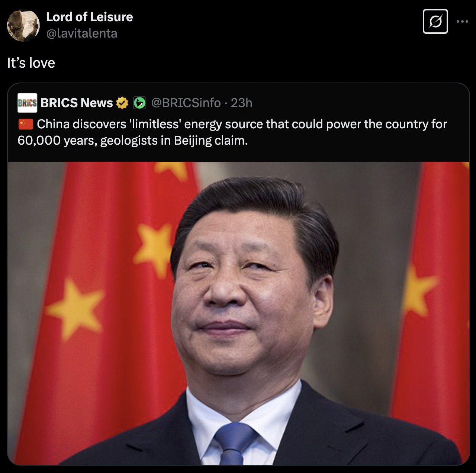Enlarge the quoted post's photo
Screen dimensions: 476x473
(238, 313)
